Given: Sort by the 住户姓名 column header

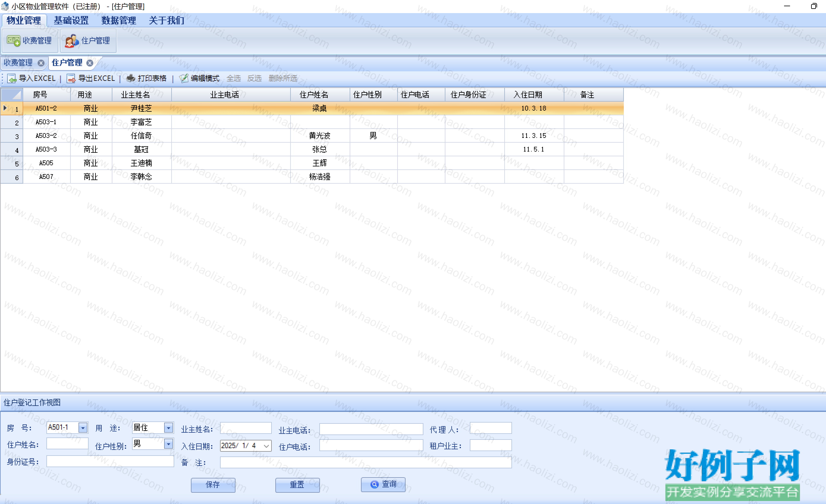Looking at the screenshot, I should click(320, 95).
